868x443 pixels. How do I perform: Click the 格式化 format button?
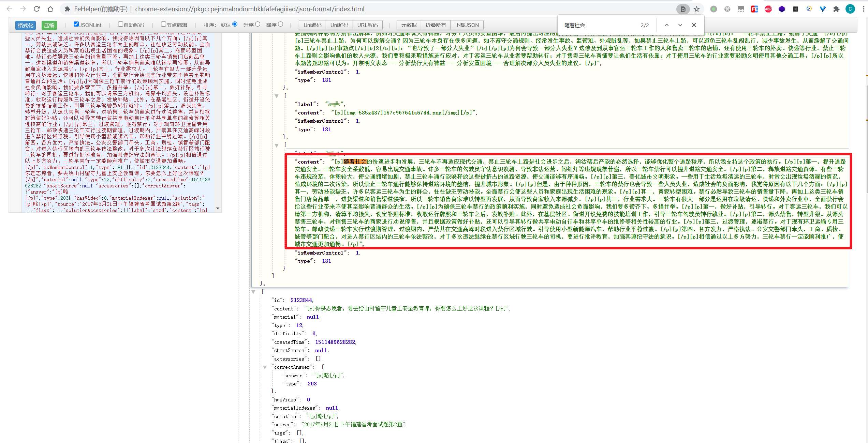[x=26, y=25]
